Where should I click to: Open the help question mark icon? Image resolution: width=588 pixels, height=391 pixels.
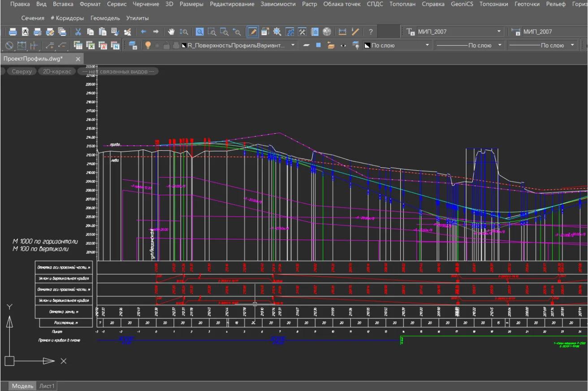pyautogui.click(x=371, y=32)
